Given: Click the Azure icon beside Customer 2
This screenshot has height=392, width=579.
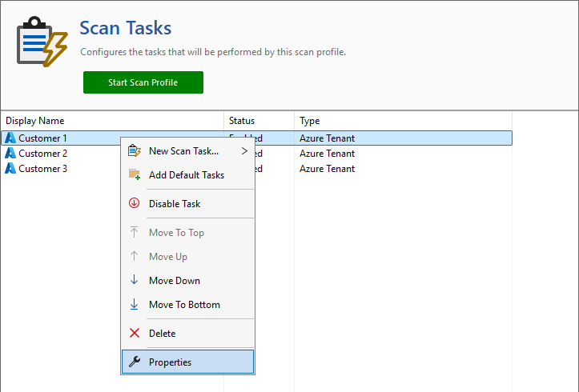Looking at the screenshot, I should (x=10, y=154).
